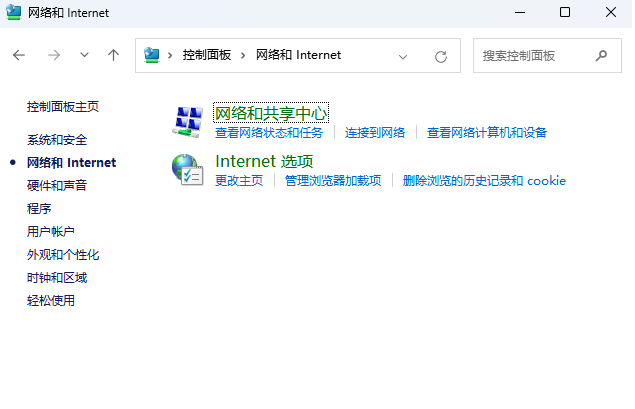The width and height of the screenshot is (635, 409).
Task: Click the control panel icon in address bar
Action: point(151,55)
